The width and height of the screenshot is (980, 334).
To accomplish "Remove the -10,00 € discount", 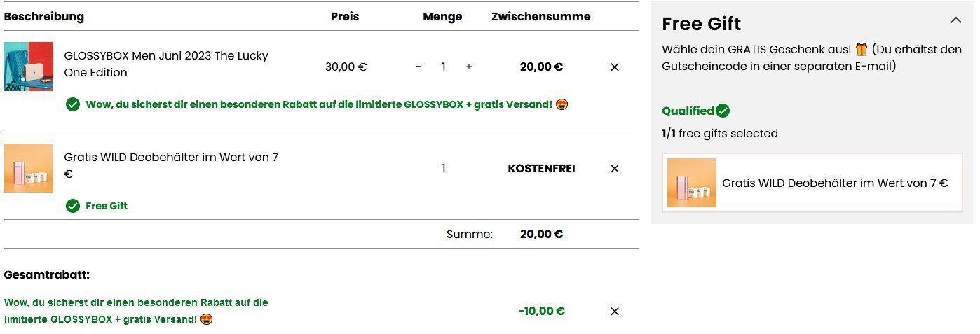I will pyautogui.click(x=615, y=312).
